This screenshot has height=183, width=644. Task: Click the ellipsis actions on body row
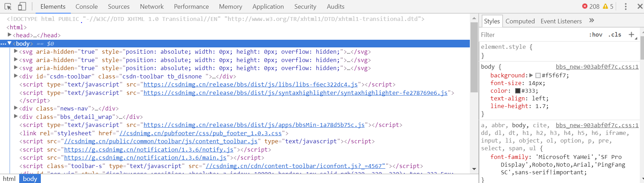click(x=3, y=44)
